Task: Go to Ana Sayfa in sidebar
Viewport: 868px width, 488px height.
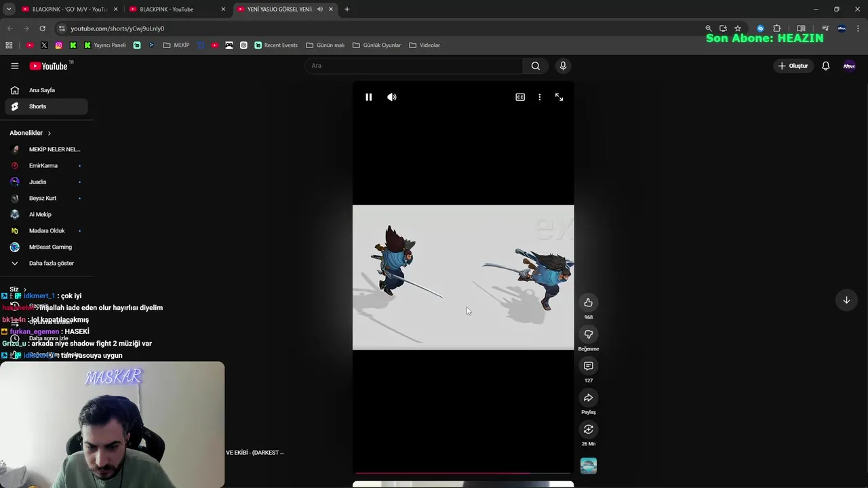Action: click(x=46, y=90)
